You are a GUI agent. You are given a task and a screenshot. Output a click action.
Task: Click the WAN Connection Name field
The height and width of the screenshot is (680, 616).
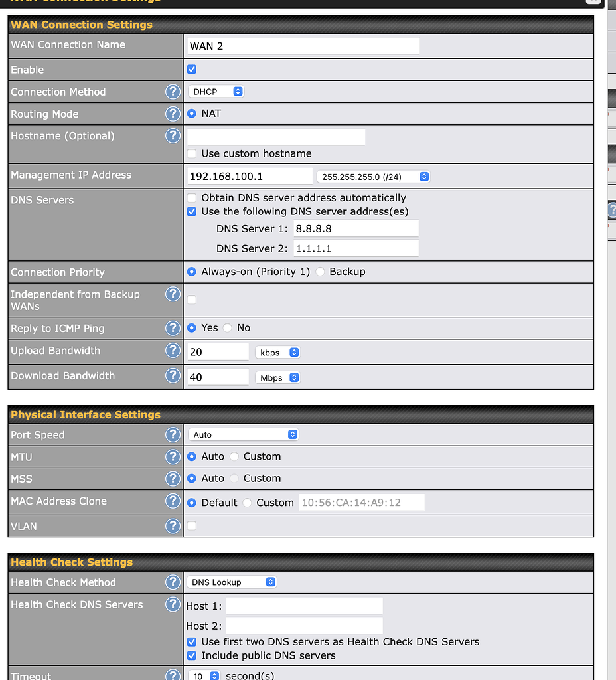[303, 46]
